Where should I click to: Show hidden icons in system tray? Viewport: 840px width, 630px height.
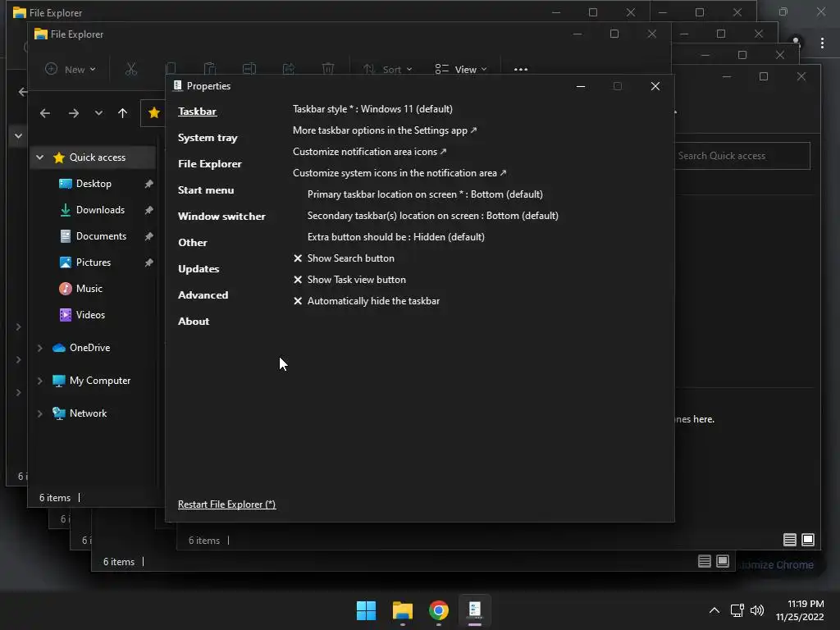coord(714,610)
